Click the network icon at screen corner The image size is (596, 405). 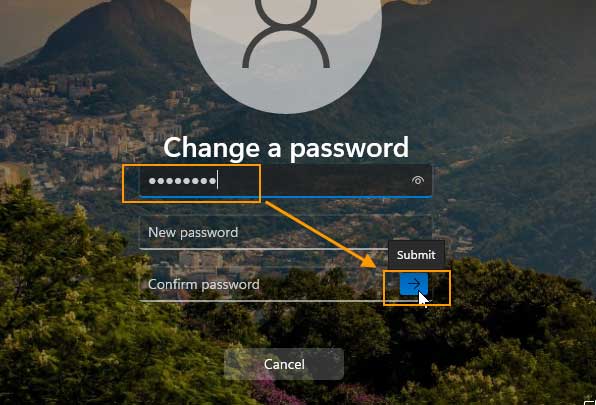click(x=590, y=402)
